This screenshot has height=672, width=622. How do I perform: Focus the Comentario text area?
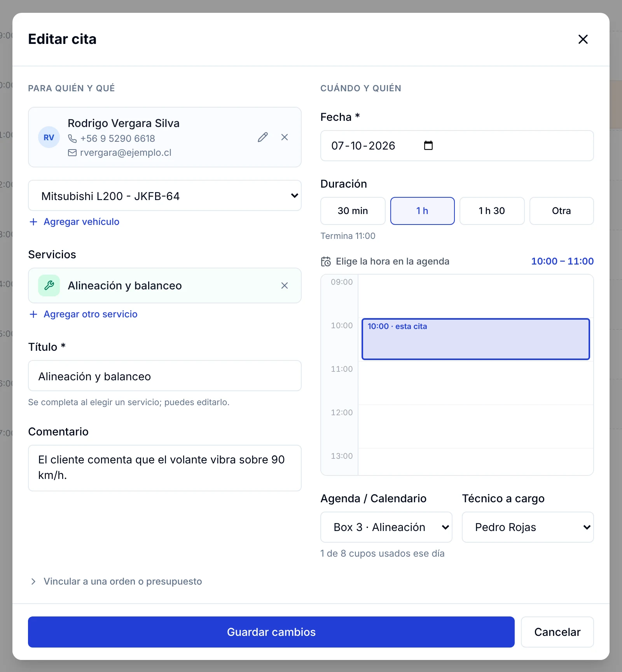click(165, 468)
